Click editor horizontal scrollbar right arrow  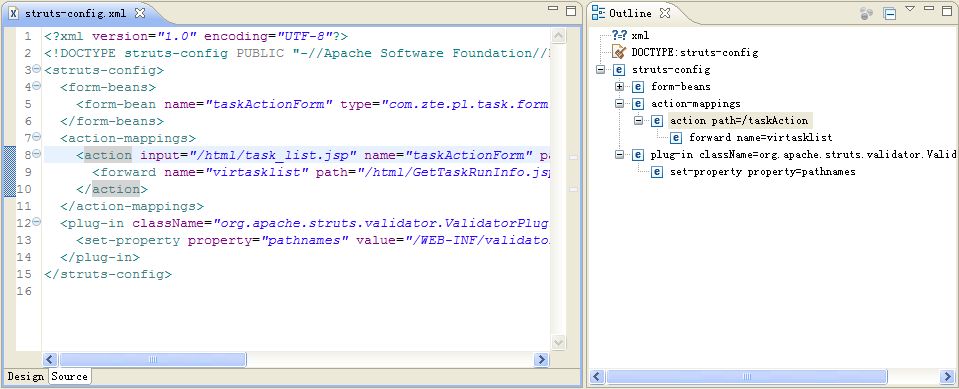point(541,360)
